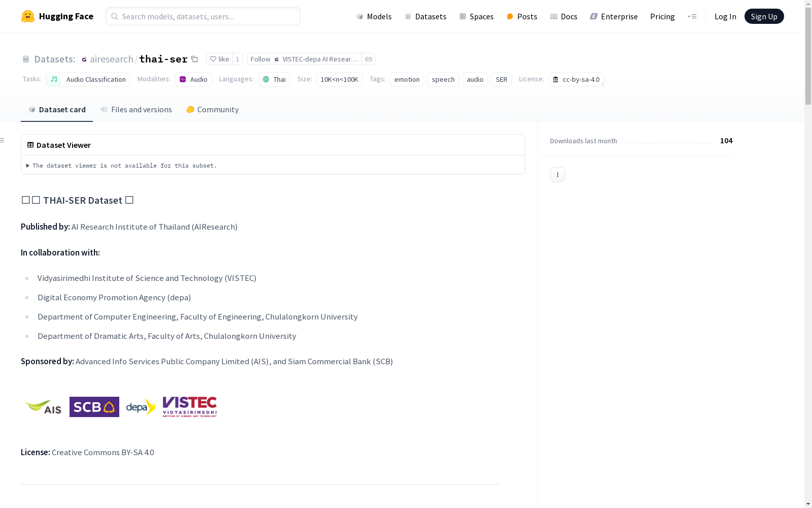Go to the Pricing page
This screenshot has width=812, height=508.
(662, 16)
